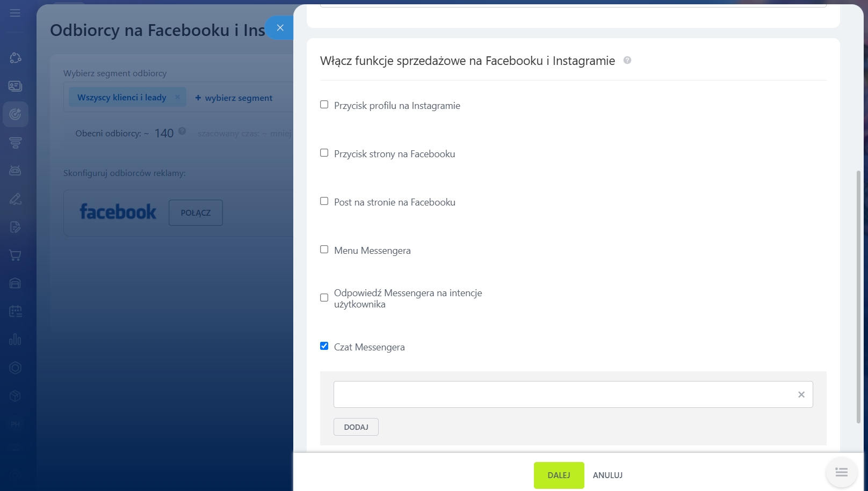Image resolution: width=868 pixels, height=491 pixels.
Task: Tick the Menu Messengera option
Action: click(324, 250)
